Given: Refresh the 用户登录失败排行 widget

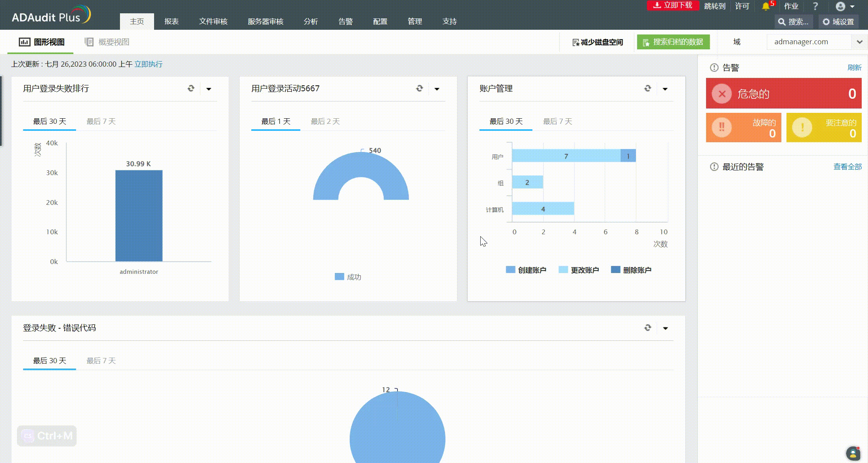Looking at the screenshot, I should pos(191,89).
